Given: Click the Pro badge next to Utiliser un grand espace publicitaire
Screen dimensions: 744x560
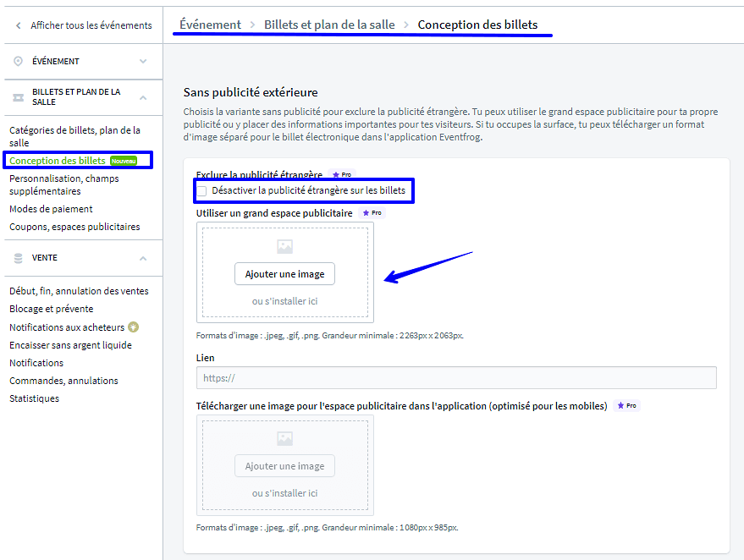Looking at the screenshot, I should click(372, 213).
